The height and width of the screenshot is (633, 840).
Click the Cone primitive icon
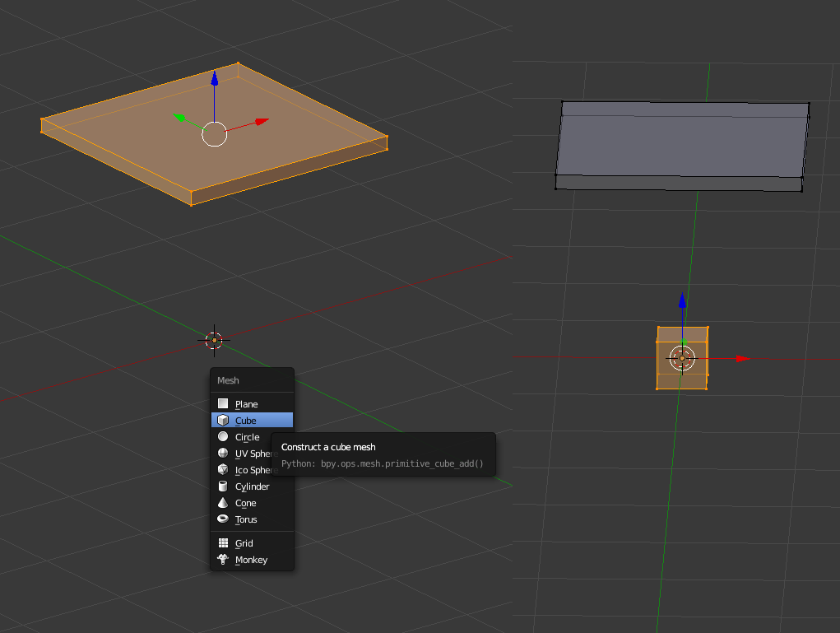[223, 503]
